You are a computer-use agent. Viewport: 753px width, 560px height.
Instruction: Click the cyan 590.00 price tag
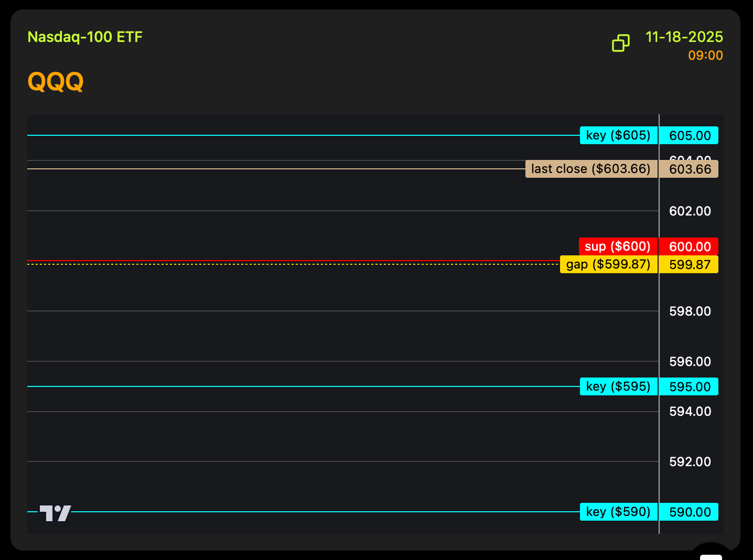[689, 512]
